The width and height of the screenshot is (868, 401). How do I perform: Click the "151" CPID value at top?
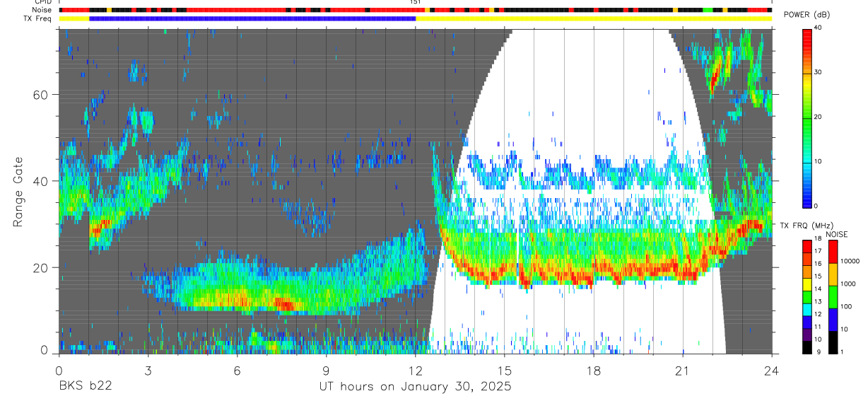pyautogui.click(x=416, y=3)
